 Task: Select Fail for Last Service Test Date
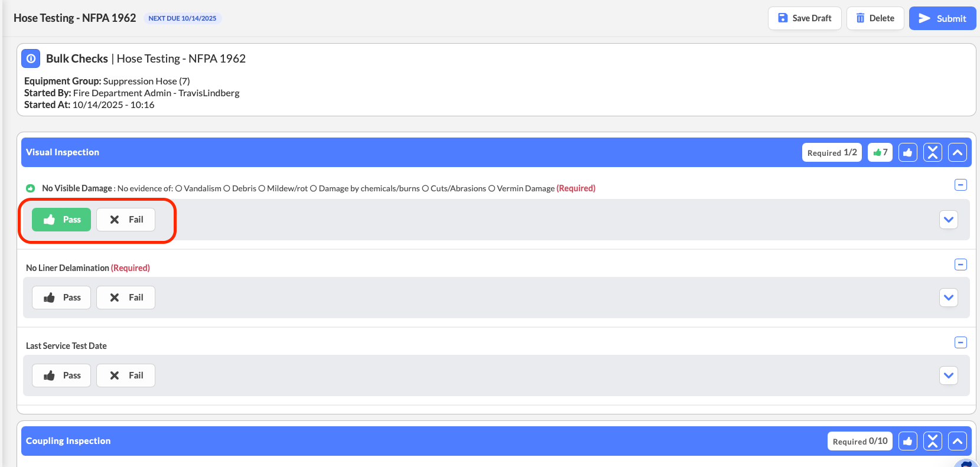(126, 375)
